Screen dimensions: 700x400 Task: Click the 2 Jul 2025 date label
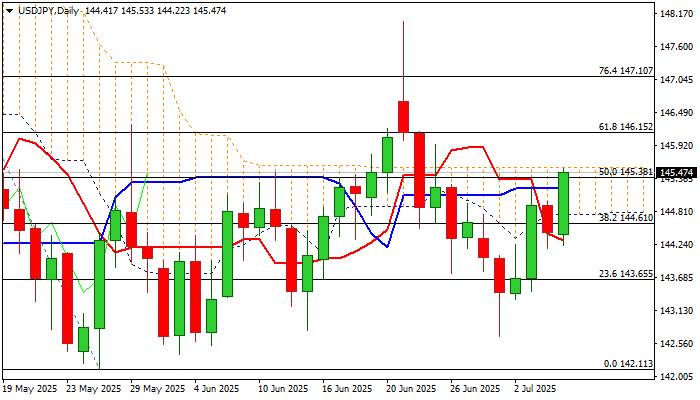click(535, 389)
